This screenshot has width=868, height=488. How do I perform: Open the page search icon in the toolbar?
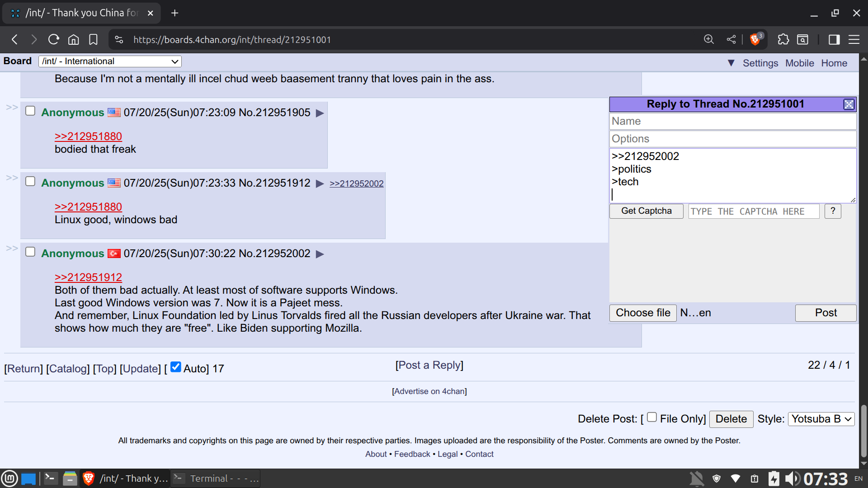[x=803, y=40]
